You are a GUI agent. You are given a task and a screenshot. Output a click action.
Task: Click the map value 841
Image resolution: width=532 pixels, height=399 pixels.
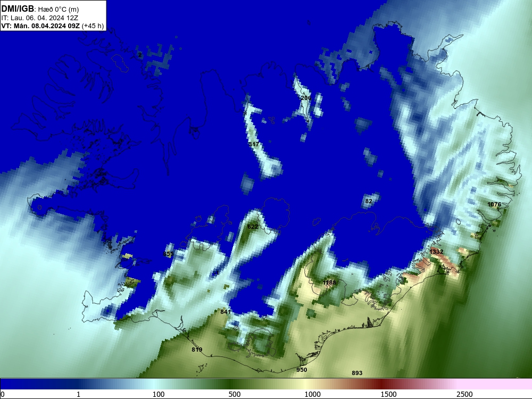click(226, 312)
